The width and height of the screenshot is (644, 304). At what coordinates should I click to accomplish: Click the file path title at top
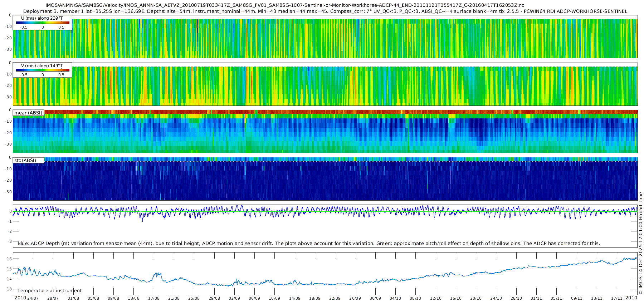pos(284,5)
